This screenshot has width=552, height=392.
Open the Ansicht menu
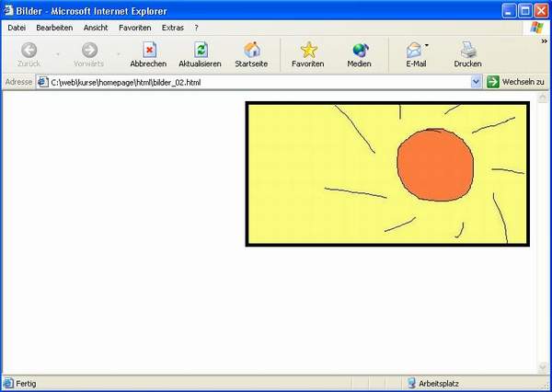96,28
